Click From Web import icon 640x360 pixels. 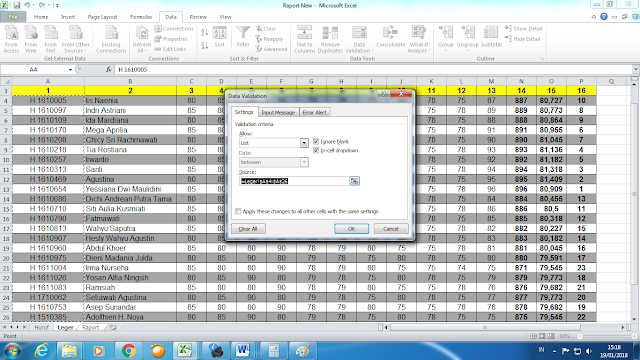coord(31,39)
